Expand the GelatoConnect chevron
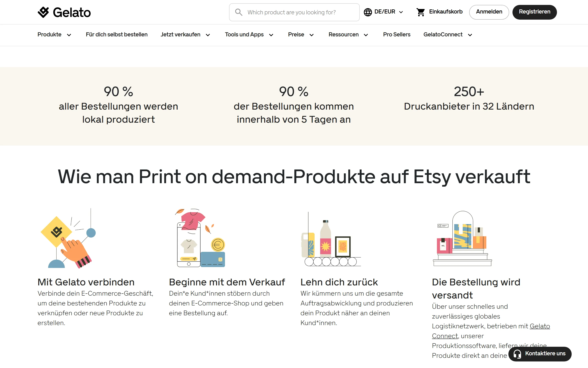This screenshot has width=588, height=368. tap(470, 35)
